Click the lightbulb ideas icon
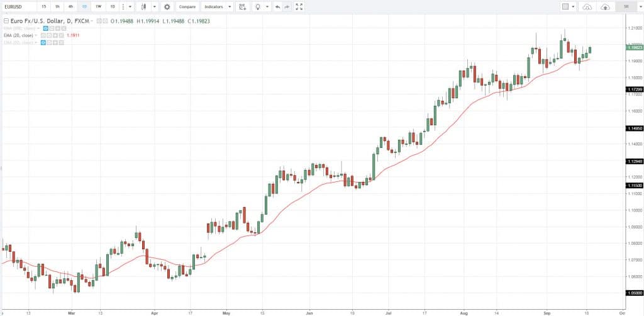This screenshot has height=316, width=644. pos(258,7)
